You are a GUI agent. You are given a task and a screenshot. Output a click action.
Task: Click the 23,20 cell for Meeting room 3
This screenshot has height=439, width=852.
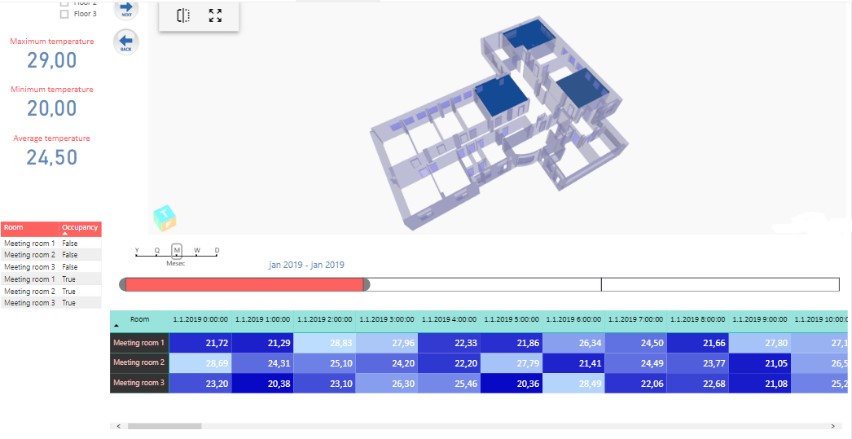tap(200, 384)
